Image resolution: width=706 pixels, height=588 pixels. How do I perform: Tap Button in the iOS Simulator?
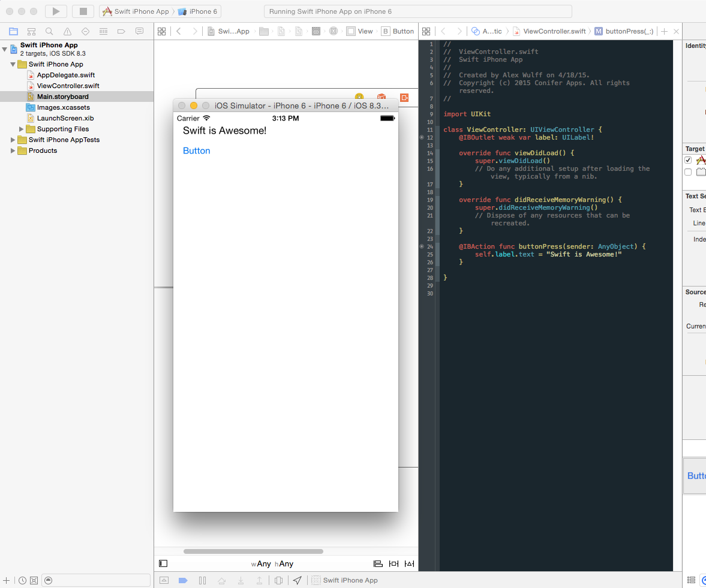click(196, 150)
